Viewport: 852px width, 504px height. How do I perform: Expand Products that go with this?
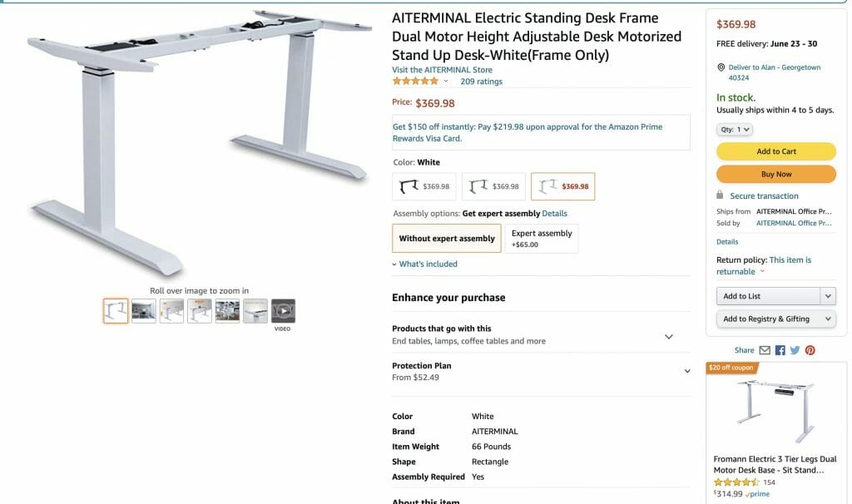click(541, 334)
